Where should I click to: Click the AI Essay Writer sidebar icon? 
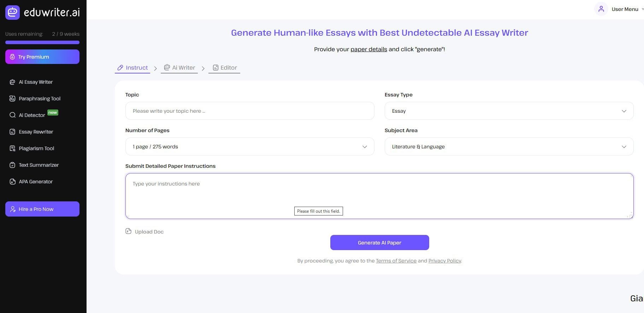(x=12, y=82)
